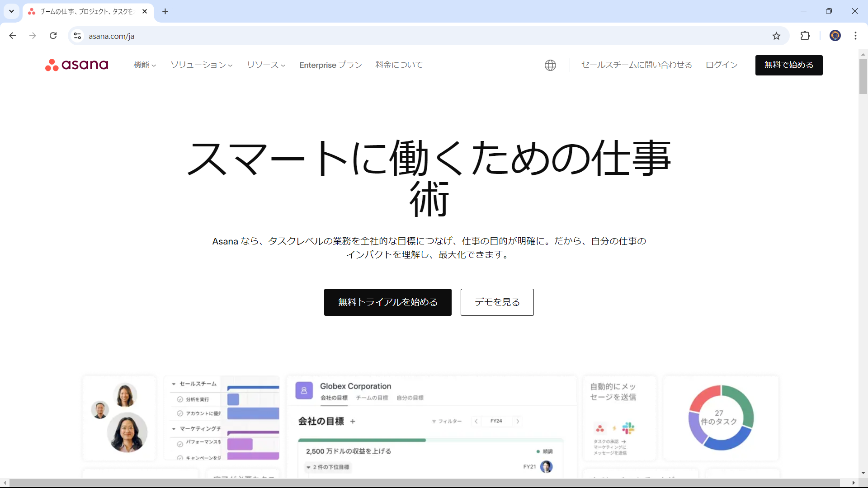Click the Slack logo in the automation card
This screenshot has height=488, width=868.
[x=628, y=428]
